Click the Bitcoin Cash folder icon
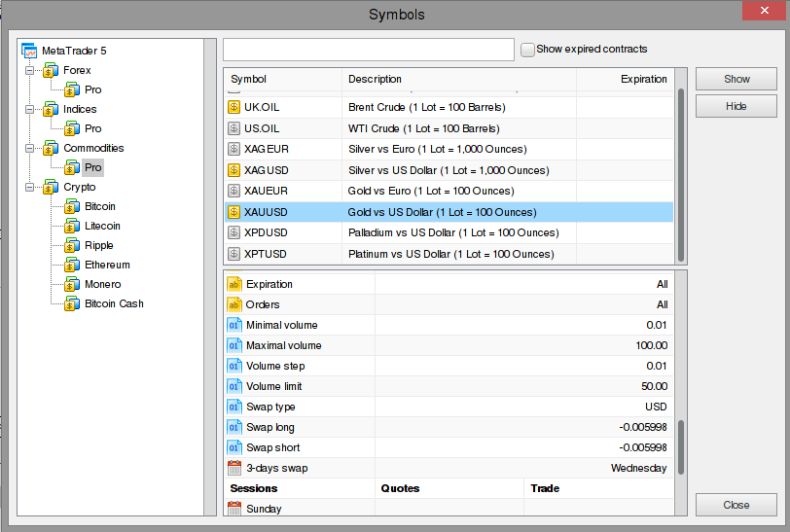The image size is (790, 532). coord(72,303)
